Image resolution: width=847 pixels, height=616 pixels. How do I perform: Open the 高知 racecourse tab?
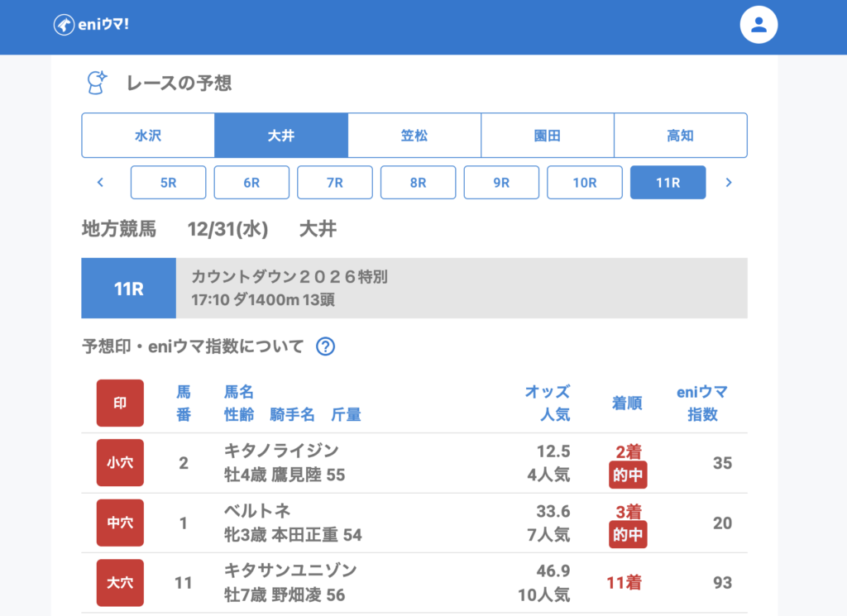pyautogui.click(x=680, y=136)
